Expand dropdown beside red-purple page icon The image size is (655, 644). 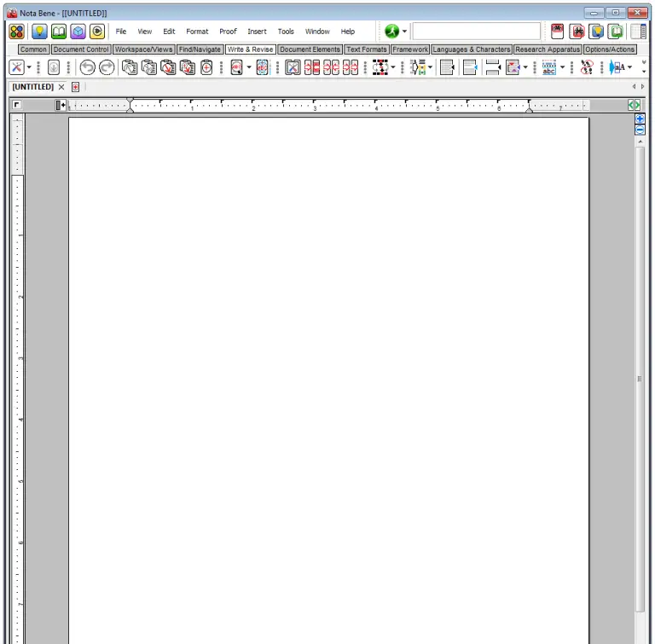pyautogui.click(x=525, y=67)
